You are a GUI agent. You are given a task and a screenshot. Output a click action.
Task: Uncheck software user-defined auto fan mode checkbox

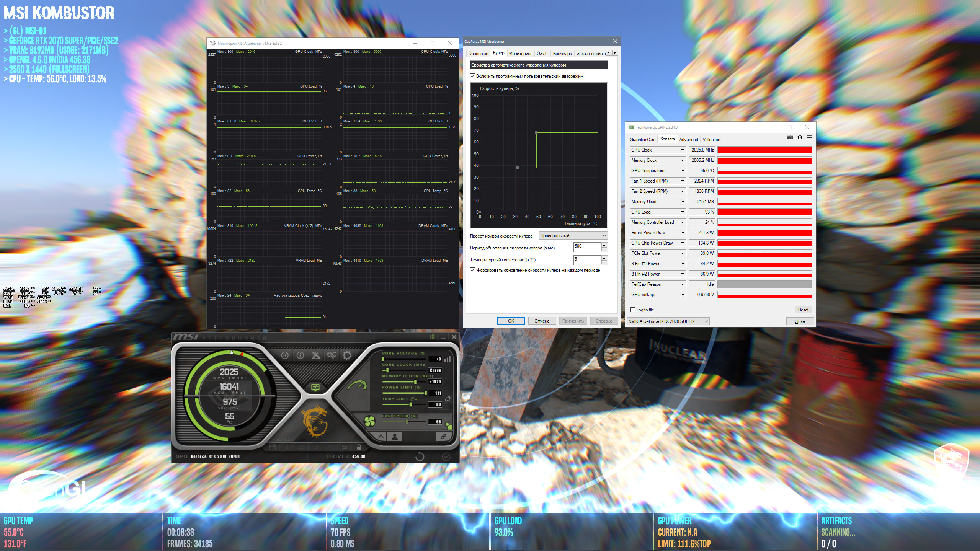[x=473, y=76]
